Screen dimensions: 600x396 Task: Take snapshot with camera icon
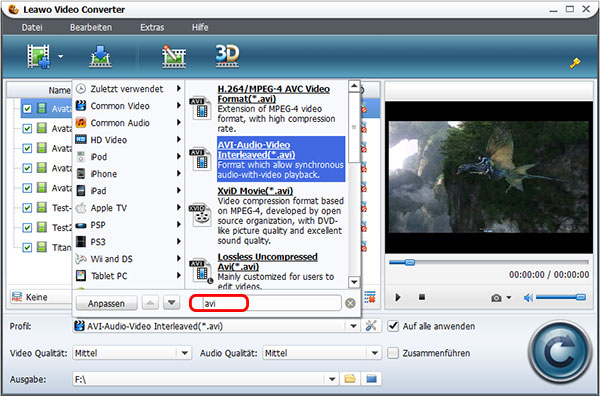(x=496, y=298)
